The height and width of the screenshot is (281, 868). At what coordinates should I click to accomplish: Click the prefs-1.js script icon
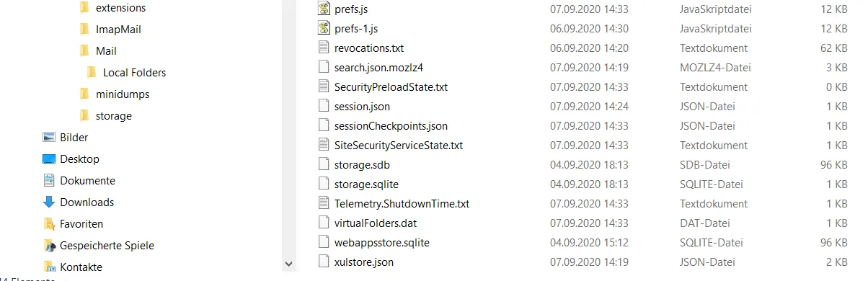click(x=326, y=29)
